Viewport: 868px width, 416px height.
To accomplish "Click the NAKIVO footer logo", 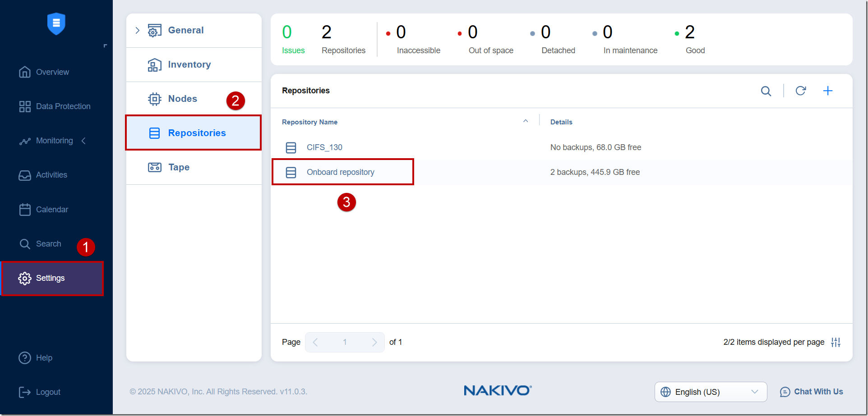I will pyautogui.click(x=498, y=390).
